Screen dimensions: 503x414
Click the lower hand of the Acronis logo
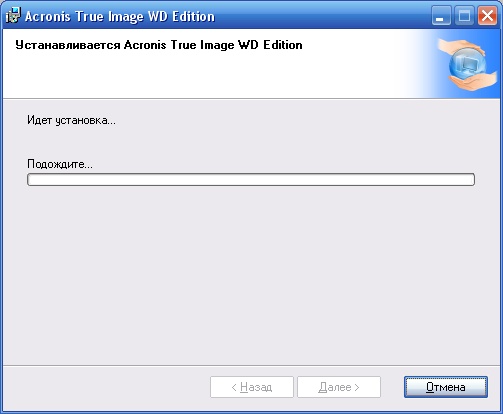click(x=473, y=83)
